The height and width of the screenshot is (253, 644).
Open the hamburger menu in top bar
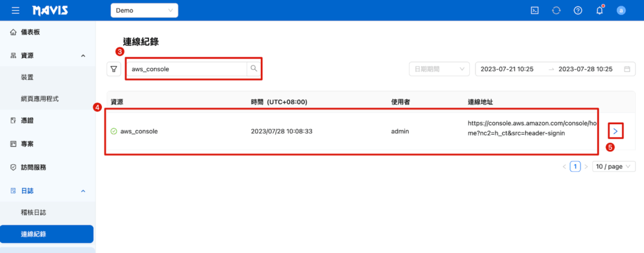click(x=16, y=10)
